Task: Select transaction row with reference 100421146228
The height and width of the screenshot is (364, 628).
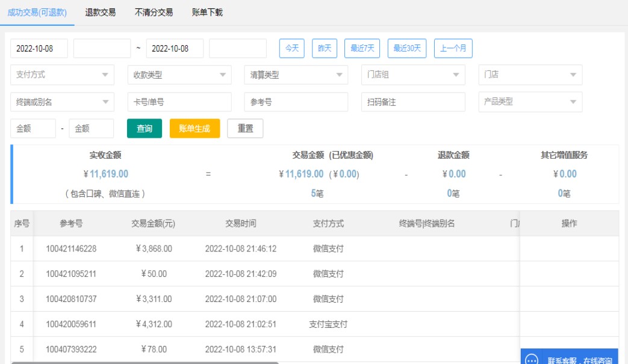Action: pyautogui.click(x=71, y=248)
